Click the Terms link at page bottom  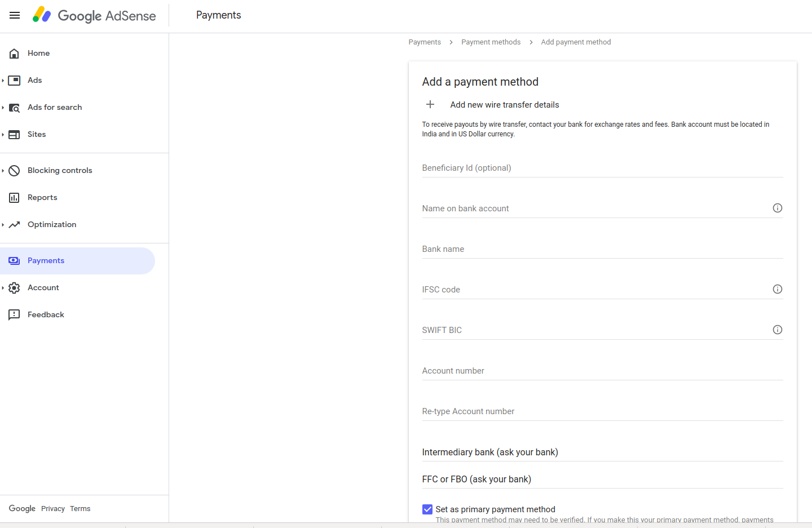pos(80,508)
